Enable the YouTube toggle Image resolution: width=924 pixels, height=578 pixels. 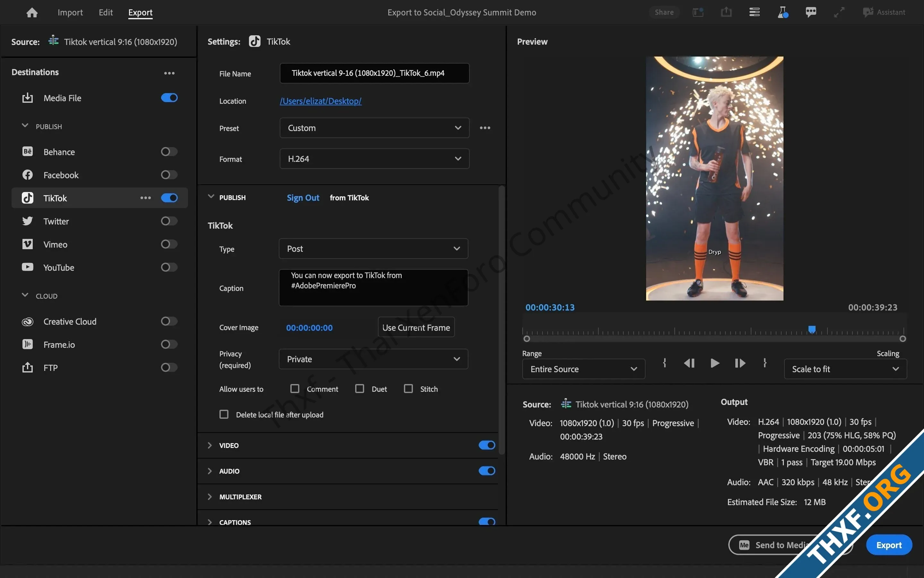pos(169,267)
